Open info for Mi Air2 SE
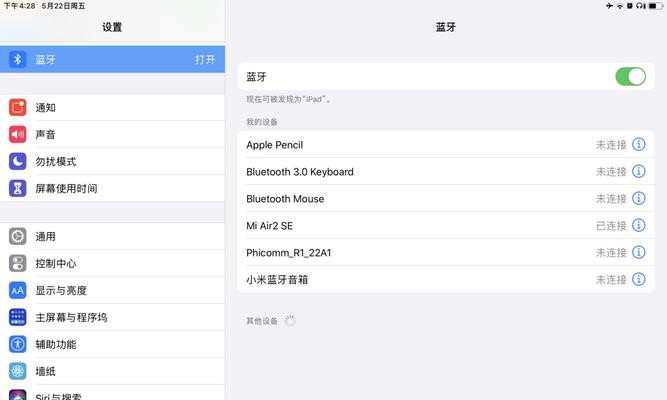667x400 pixels. (x=638, y=225)
